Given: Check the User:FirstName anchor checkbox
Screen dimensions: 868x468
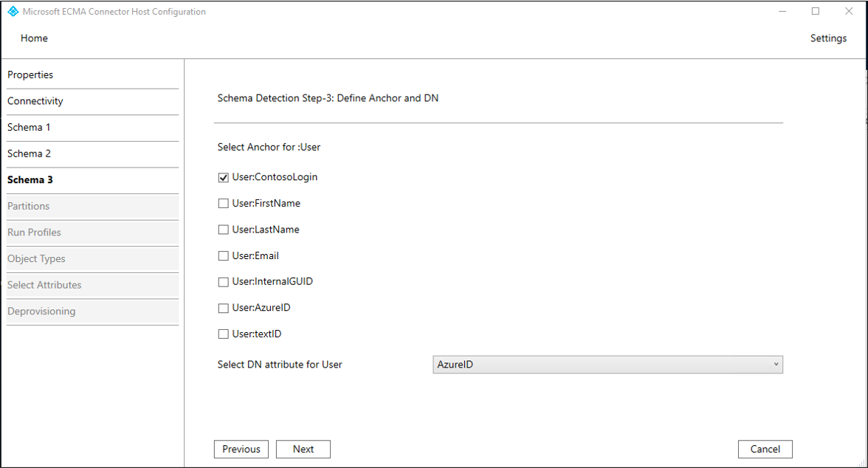Looking at the screenshot, I should [x=224, y=204].
